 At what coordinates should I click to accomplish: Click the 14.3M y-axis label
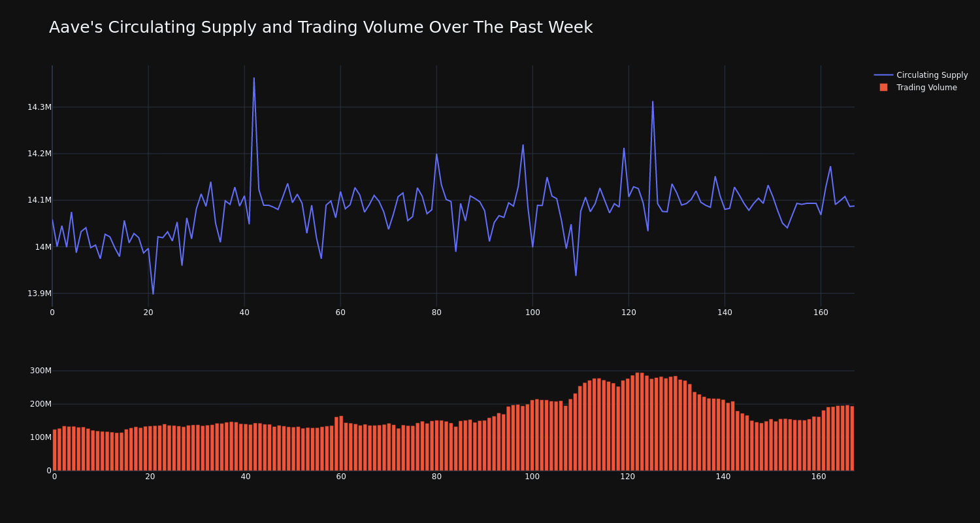pyautogui.click(x=39, y=107)
